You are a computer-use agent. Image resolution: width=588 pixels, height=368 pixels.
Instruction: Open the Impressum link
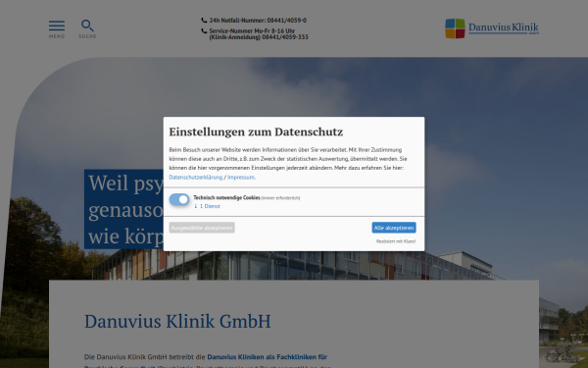pyautogui.click(x=241, y=178)
